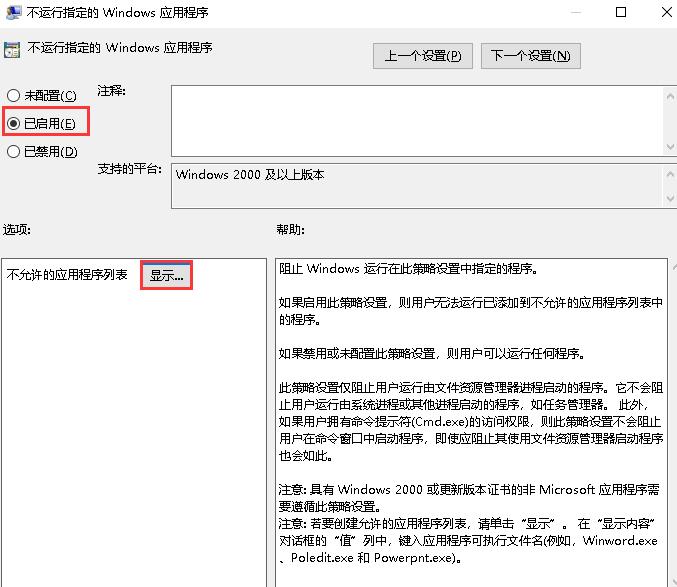Click the policy icon beside the setting heading
The image size is (677, 587).
12,50
